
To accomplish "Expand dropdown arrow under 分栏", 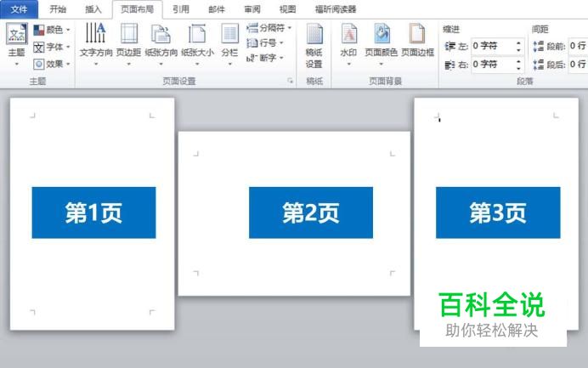I will 230,64.
